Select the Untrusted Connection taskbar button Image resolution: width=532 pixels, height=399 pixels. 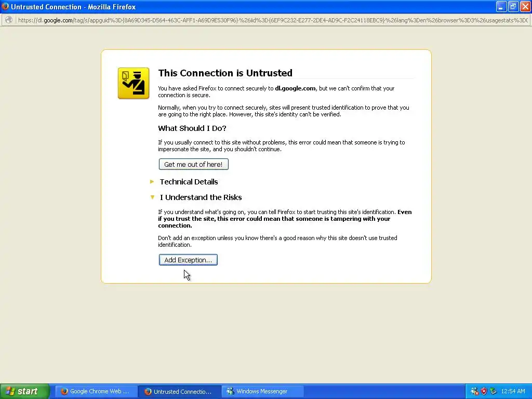[179, 391]
